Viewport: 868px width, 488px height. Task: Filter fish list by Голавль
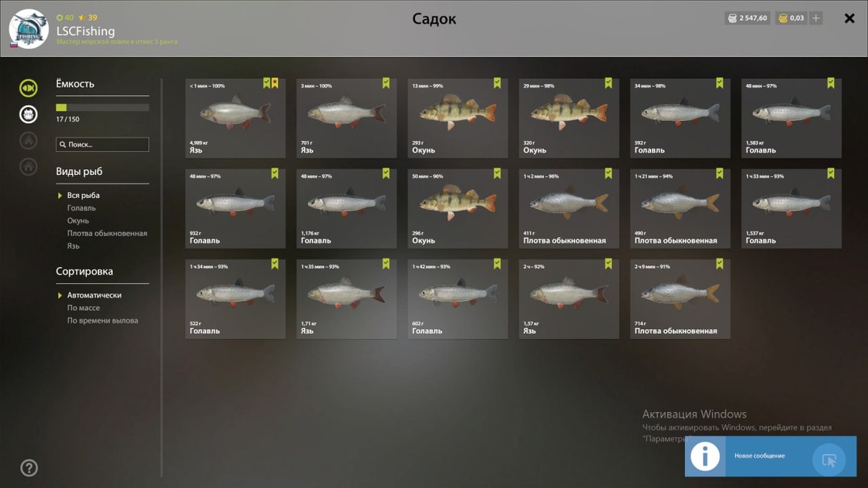(82, 208)
